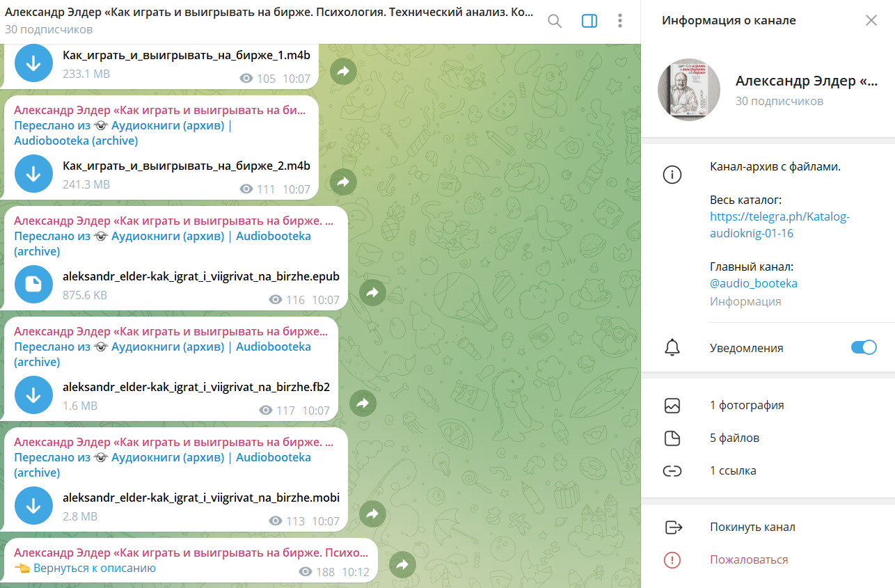Click the file icon next to '5 файлов'
The width and height of the screenshot is (895, 588).
[x=672, y=438]
